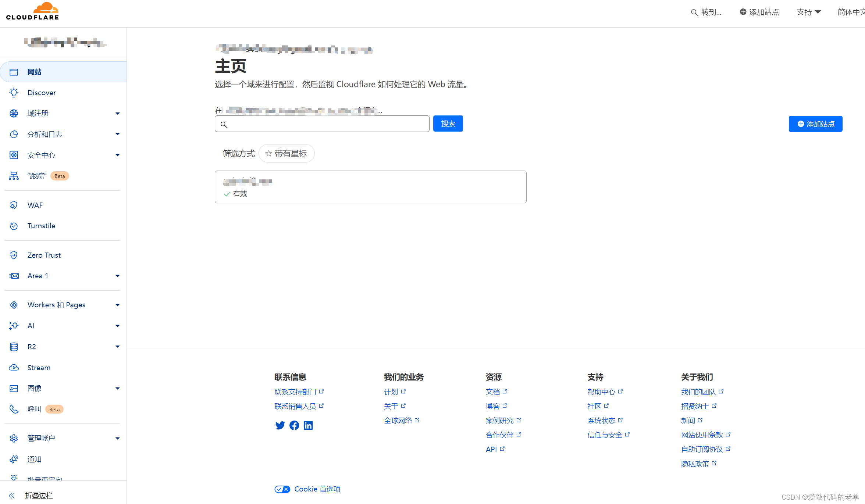The image size is (865, 504).
Task: Open Facebook social icon in footer
Action: [294, 425]
